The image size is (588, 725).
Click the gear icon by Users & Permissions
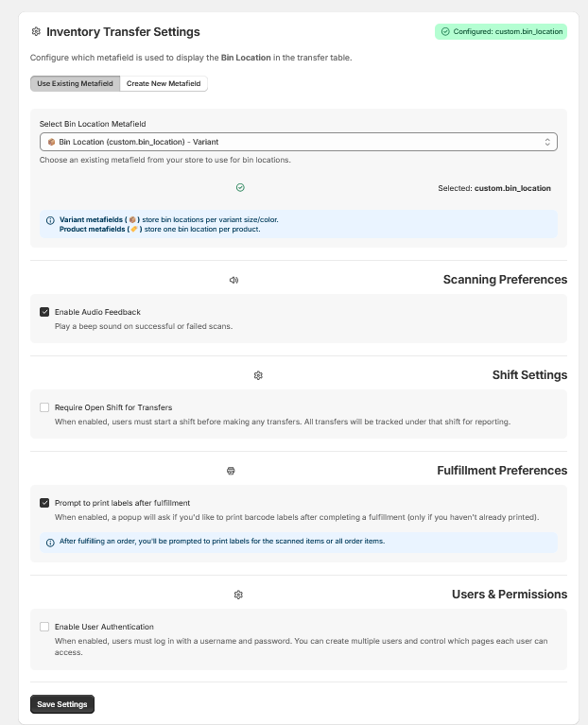(238, 595)
